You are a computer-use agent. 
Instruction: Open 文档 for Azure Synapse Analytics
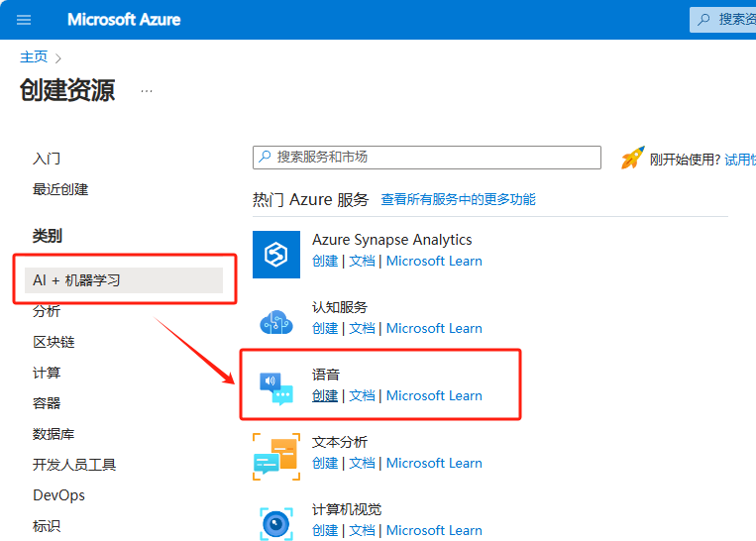click(x=362, y=261)
